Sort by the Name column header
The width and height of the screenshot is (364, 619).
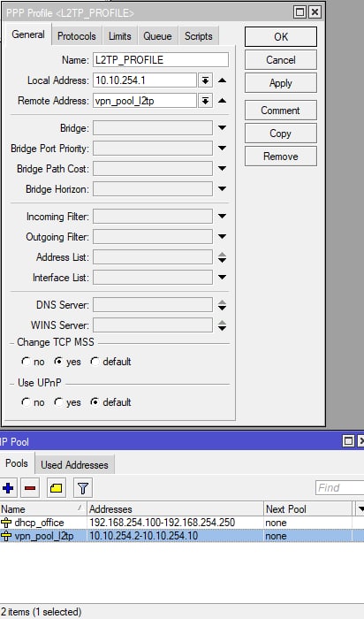click(43, 509)
